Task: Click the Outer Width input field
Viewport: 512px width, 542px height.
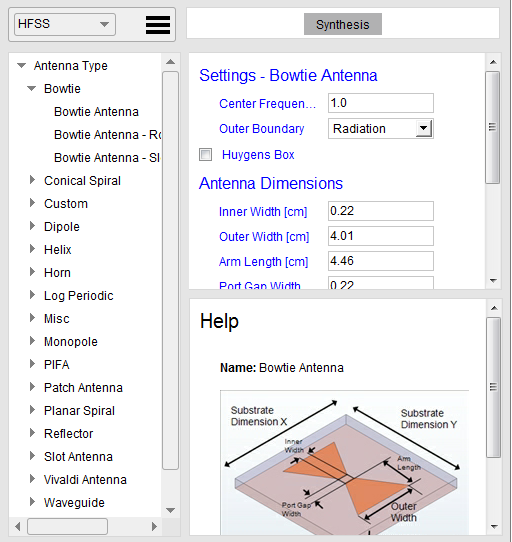Action: point(381,236)
